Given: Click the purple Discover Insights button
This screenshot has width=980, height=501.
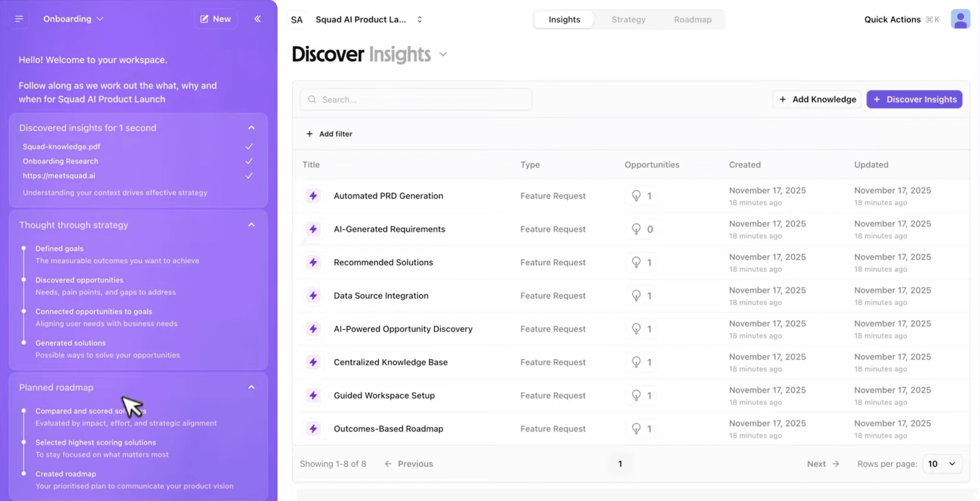Looking at the screenshot, I should 914,99.
